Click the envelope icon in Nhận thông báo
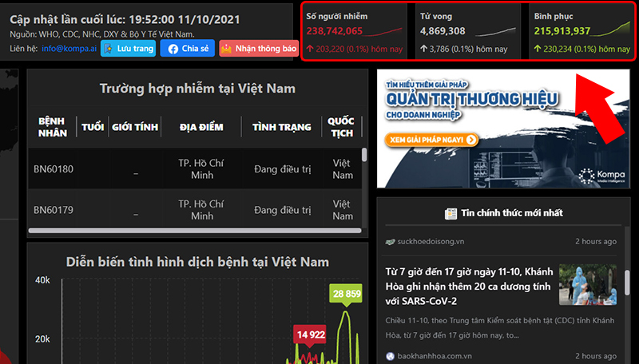 (226, 49)
